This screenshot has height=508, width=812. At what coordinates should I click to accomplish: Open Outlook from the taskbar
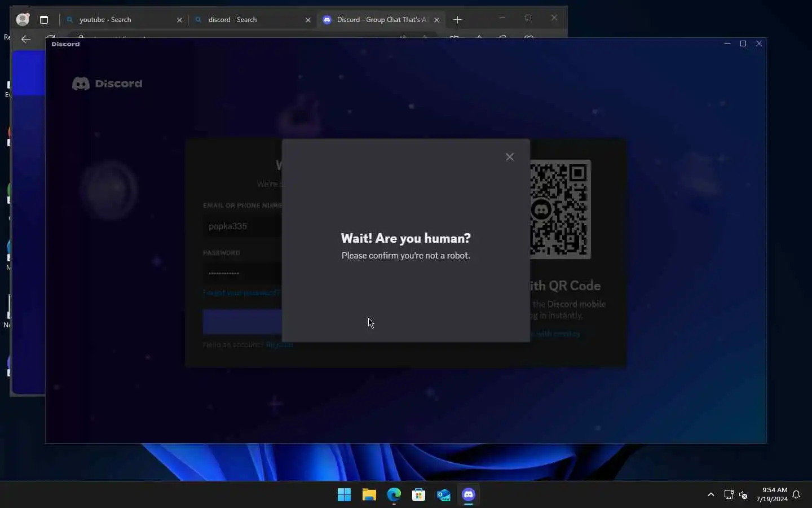click(444, 495)
